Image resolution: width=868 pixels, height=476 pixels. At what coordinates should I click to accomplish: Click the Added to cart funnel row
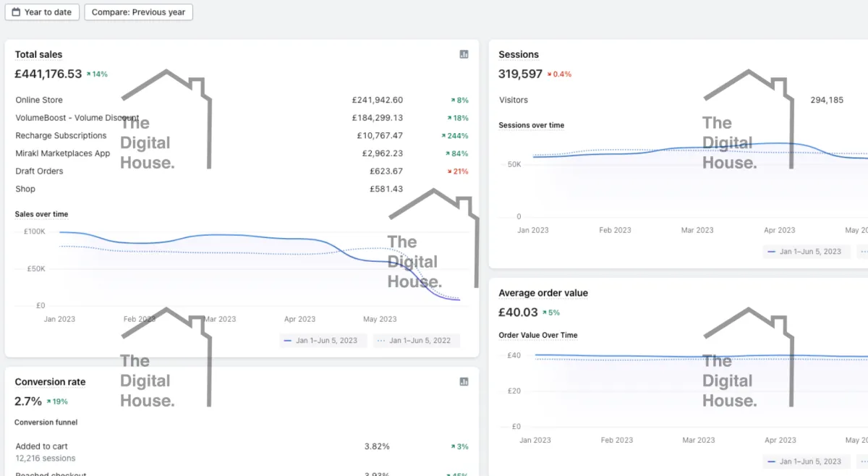click(x=41, y=446)
